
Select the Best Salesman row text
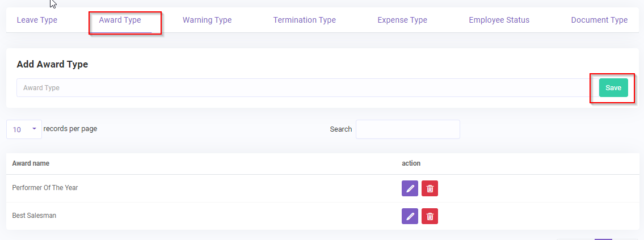tap(34, 216)
